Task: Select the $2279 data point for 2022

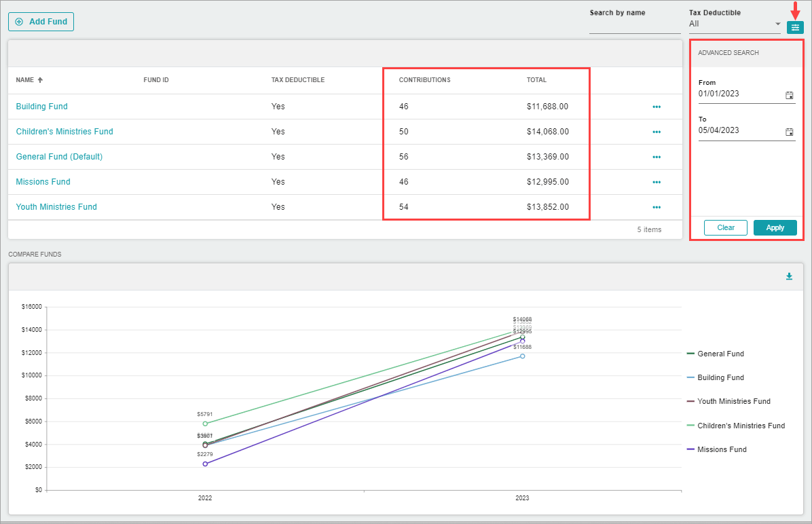Action: (x=205, y=464)
